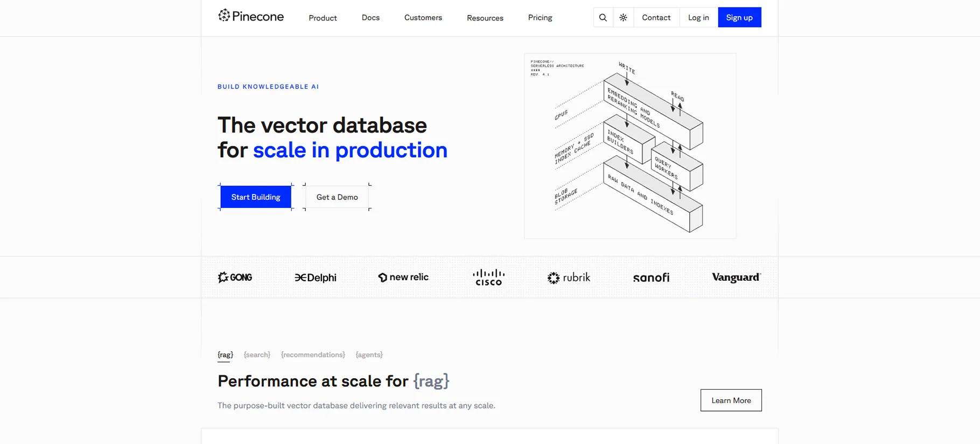Click the Learn More button

pyautogui.click(x=731, y=400)
